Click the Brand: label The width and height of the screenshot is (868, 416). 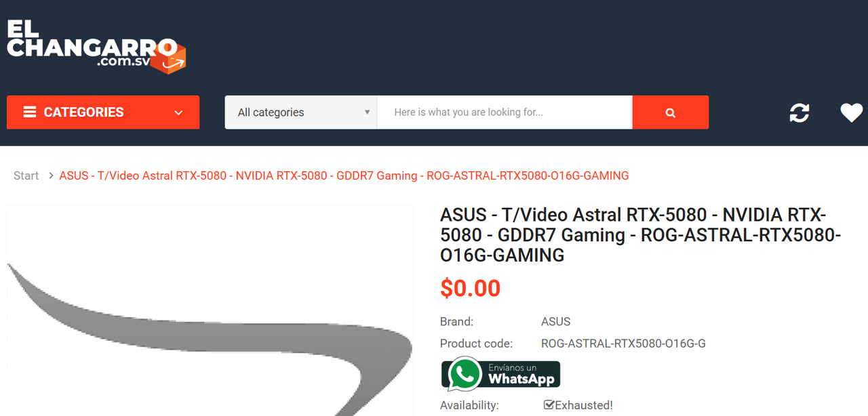pyautogui.click(x=456, y=322)
